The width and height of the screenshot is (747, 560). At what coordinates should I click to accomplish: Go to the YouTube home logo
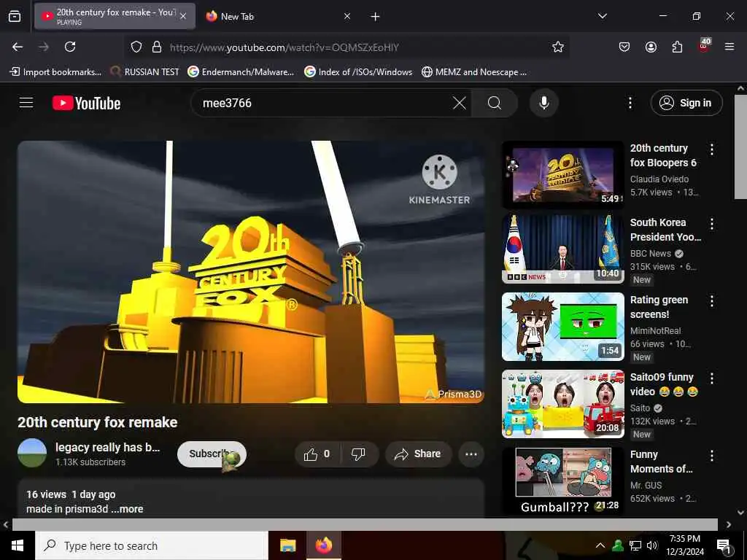(x=86, y=103)
